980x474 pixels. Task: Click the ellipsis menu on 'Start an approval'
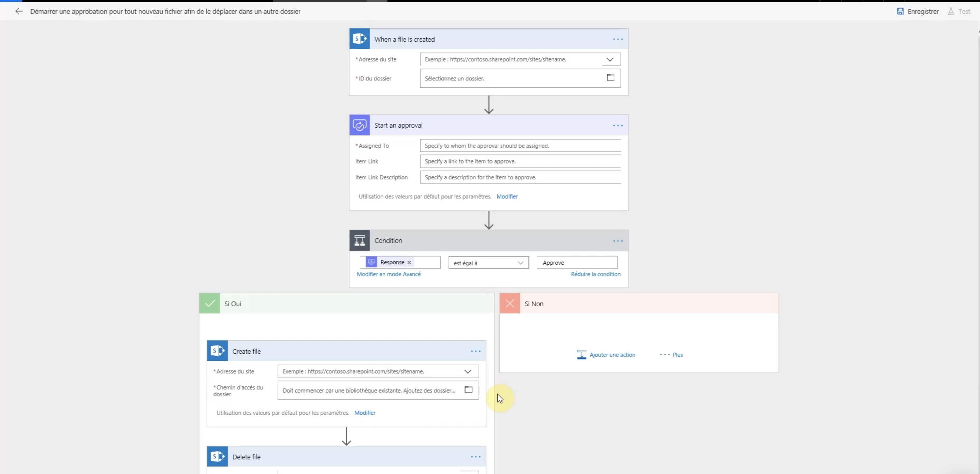(617, 125)
